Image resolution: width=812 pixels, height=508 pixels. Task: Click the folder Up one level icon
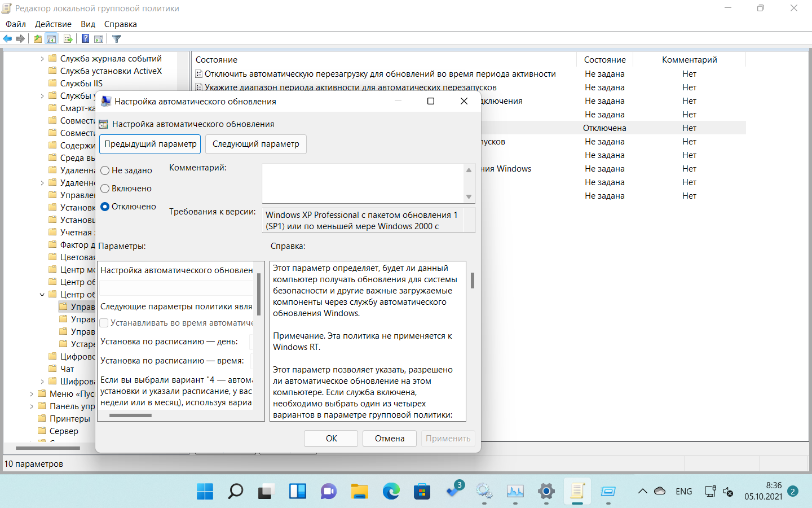click(37, 39)
